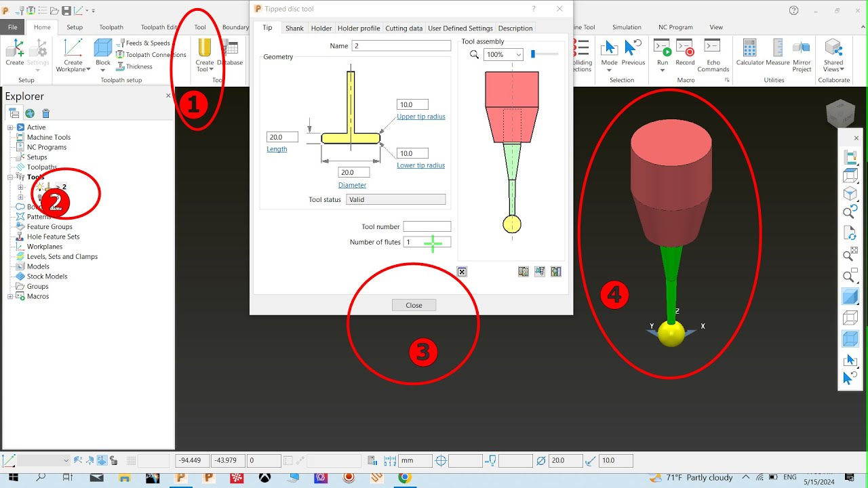The width and height of the screenshot is (868, 488).
Task: Open the Holder profile tab
Action: coord(359,28)
